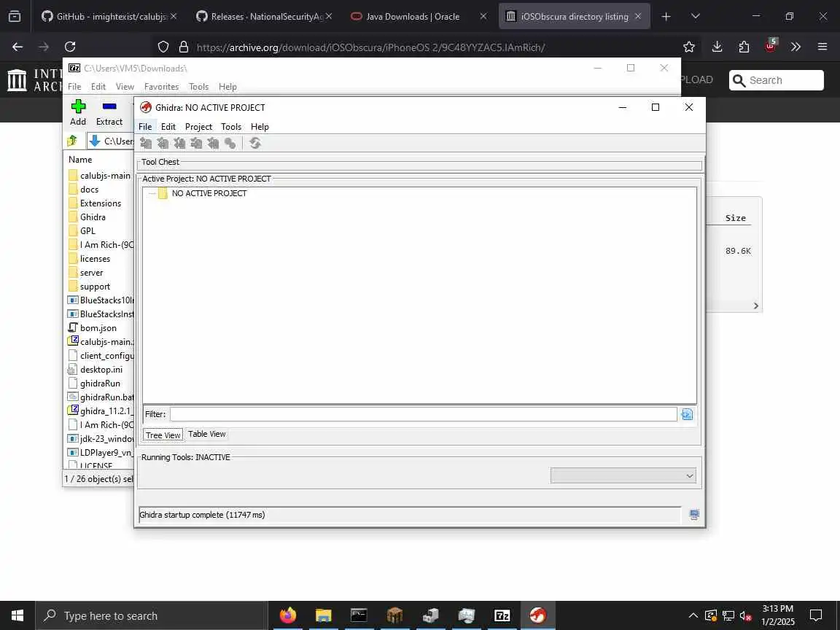Image resolution: width=840 pixels, height=630 pixels.
Task: Open the View menu in 7-Zip
Action: pyautogui.click(x=125, y=87)
